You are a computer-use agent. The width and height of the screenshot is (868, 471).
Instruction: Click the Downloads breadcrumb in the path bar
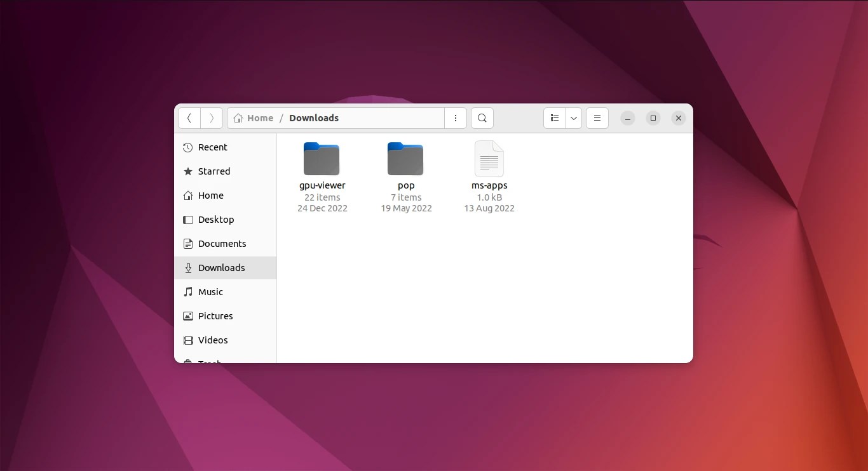click(x=313, y=118)
